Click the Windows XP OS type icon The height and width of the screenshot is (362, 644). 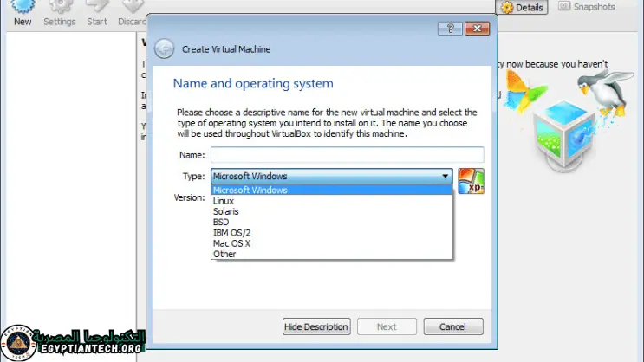(471, 181)
